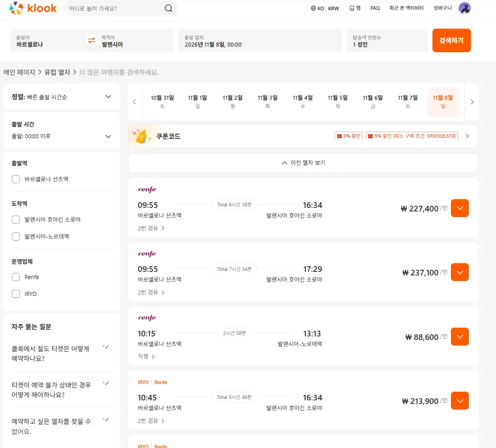Expand 직행 details for the 10:15 train
Image resolution: width=496 pixels, height=448 pixels.
(146, 356)
